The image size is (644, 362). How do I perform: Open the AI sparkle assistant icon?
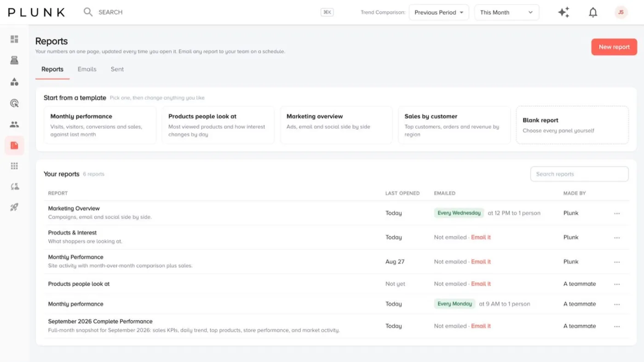pyautogui.click(x=563, y=12)
